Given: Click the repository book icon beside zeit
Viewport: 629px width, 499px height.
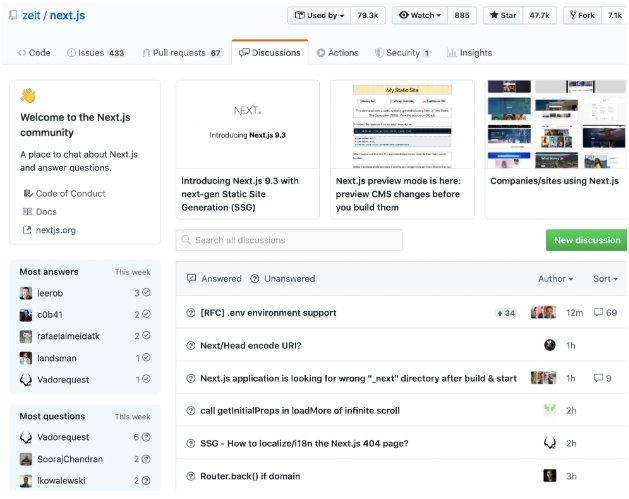Looking at the screenshot, I should point(9,16).
